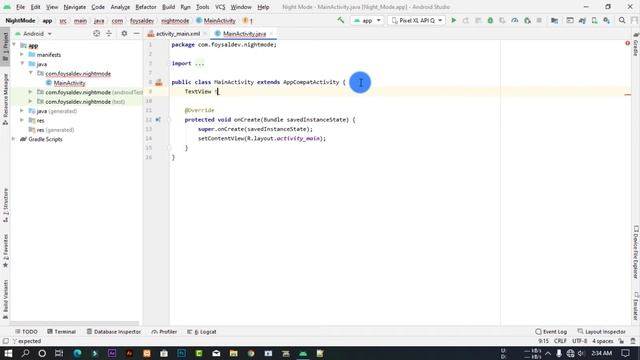Open the Navigate menu
The height and width of the screenshot is (360, 640).
[x=75, y=7]
